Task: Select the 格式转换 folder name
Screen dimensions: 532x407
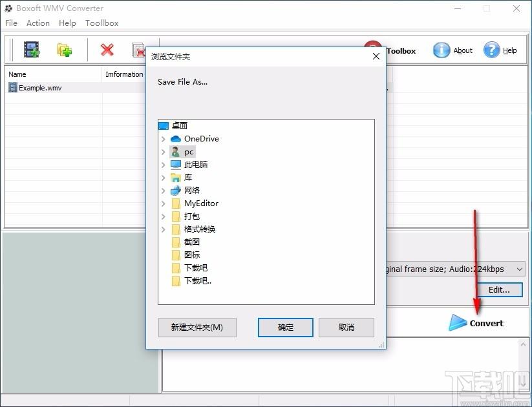Action: [x=200, y=229]
